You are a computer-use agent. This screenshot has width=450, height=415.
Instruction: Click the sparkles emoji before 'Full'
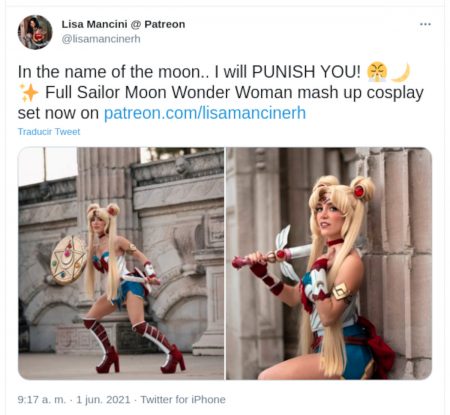[29, 93]
